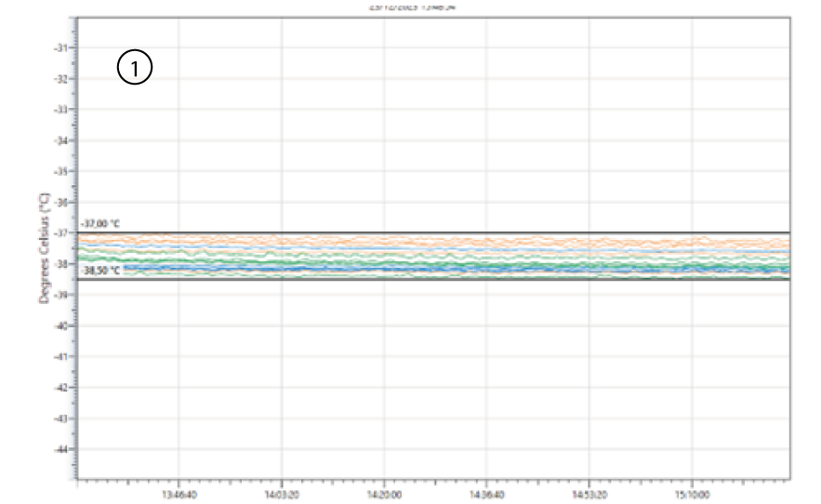The image size is (821, 504).
Task: Click the -36 temperature axis tick
Action: pyautogui.click(x=63, y=202)
